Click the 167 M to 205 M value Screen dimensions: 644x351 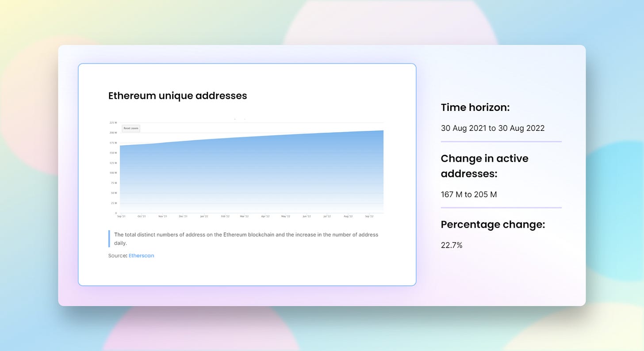click(469, 194)
